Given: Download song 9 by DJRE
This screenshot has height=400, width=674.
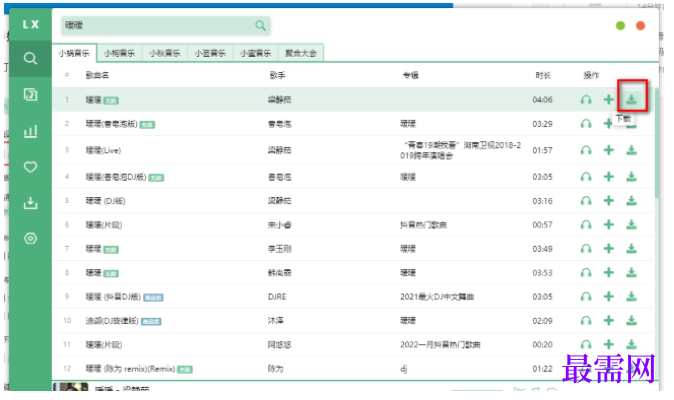Looking at the screenshot, I should pos(631,296).
